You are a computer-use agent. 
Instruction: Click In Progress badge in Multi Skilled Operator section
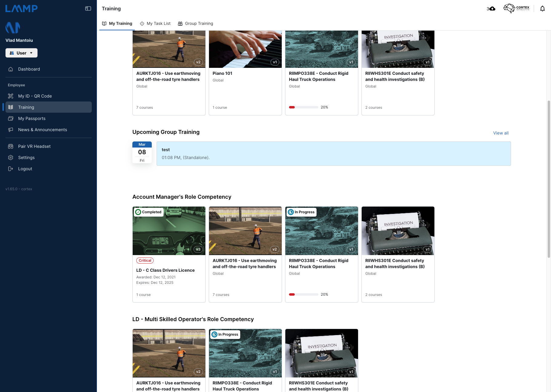click(225, 334)
